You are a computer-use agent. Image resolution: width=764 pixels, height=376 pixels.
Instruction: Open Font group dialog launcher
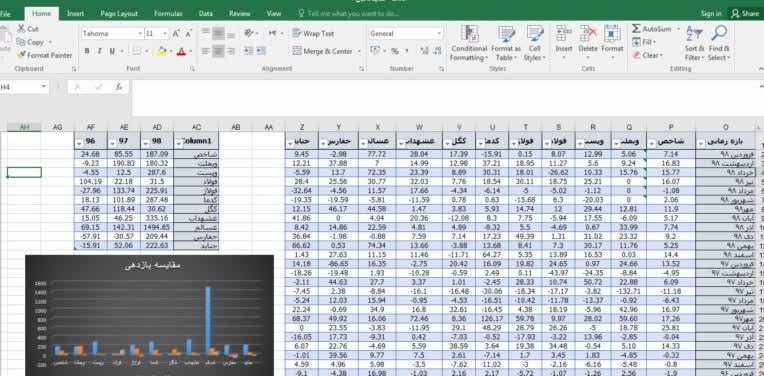pos(192,69)
